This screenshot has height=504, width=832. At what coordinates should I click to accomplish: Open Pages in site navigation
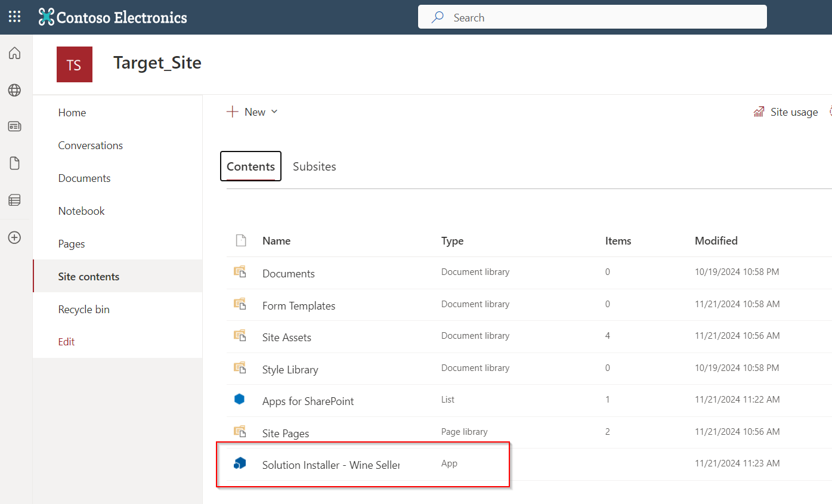click(72, 244)
